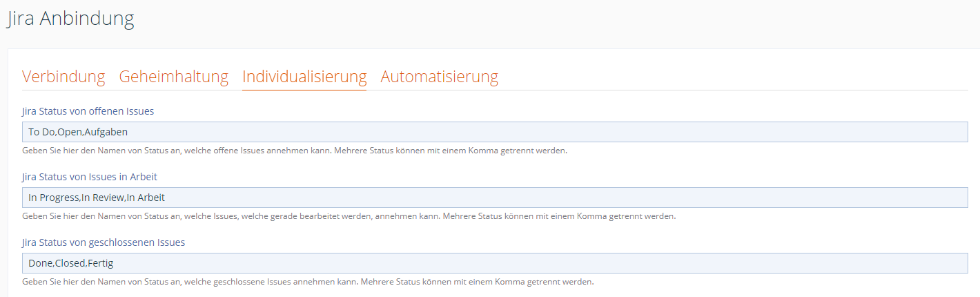Place cursor on 'In Review' in the status field

(103, 198)
